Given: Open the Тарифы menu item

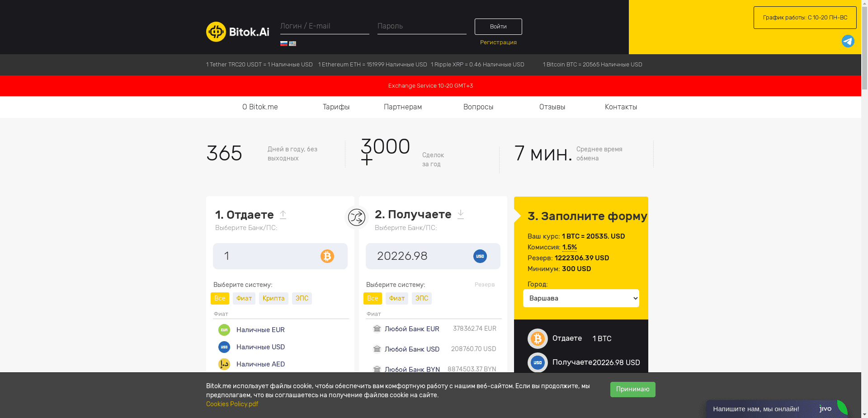Looking at the screenshot, I should click(x=336, y=107).
